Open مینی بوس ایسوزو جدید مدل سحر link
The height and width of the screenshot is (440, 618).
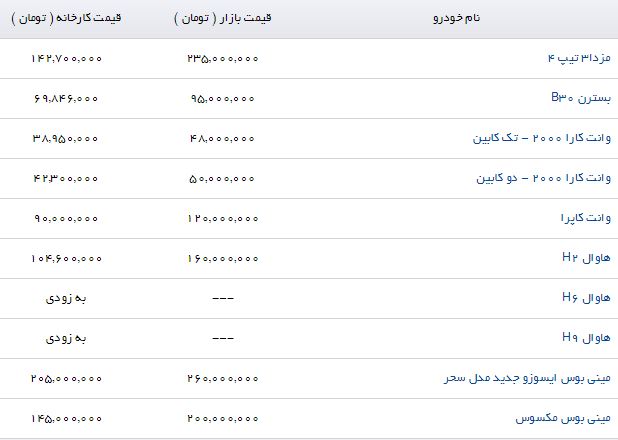point(527,378)
